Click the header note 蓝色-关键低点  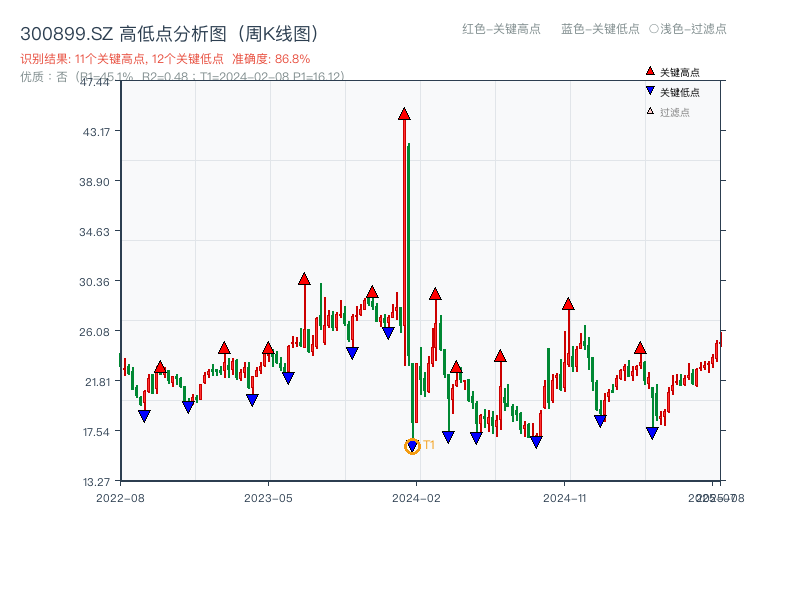tap(600, 29)
